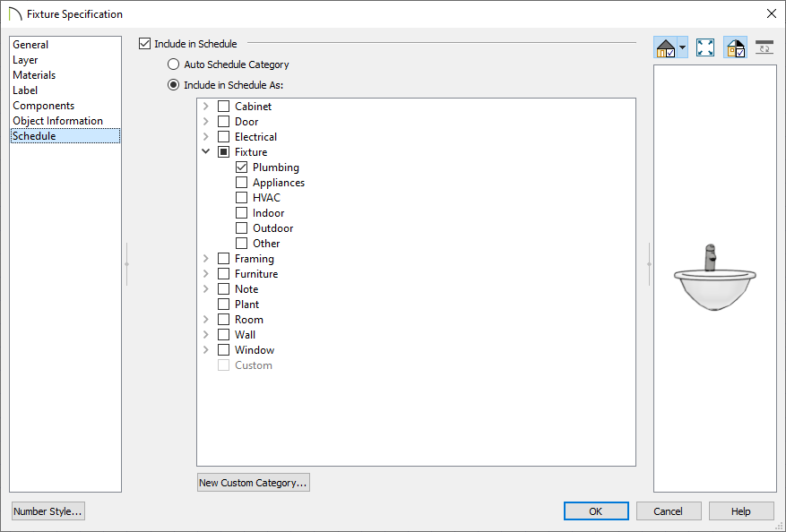Close the Fixture Specification dialog
The width and height of the screenshot is (786, 532).
tap(772, 13)
